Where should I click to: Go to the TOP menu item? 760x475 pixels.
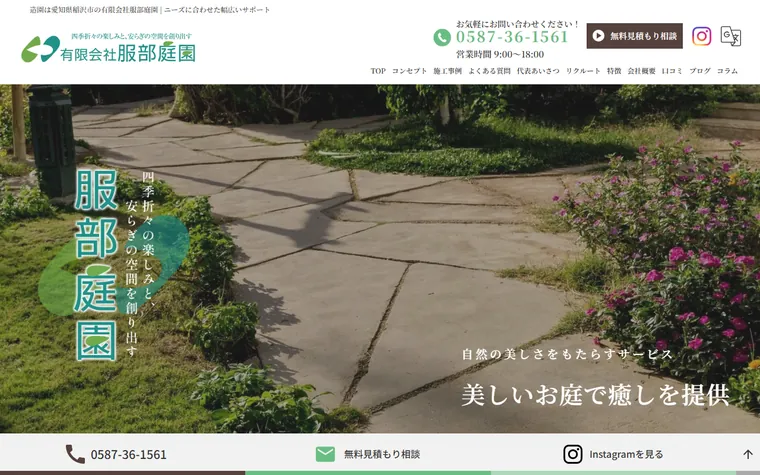378,71
